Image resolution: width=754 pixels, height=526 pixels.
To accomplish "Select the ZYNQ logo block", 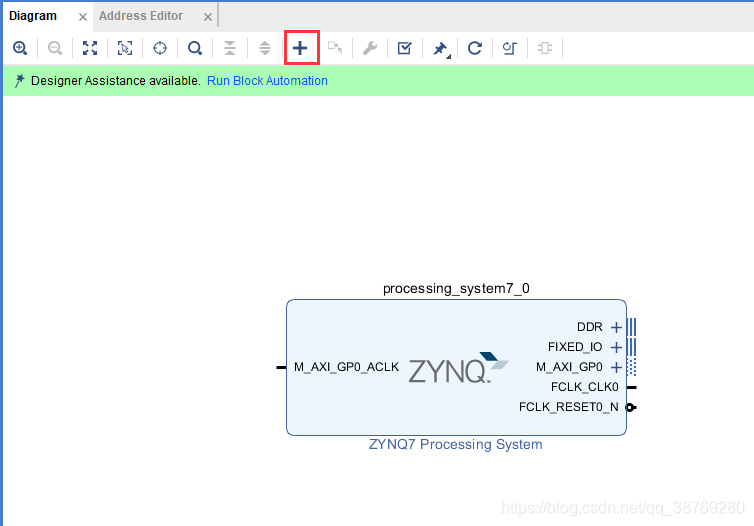I will (458, 368).
